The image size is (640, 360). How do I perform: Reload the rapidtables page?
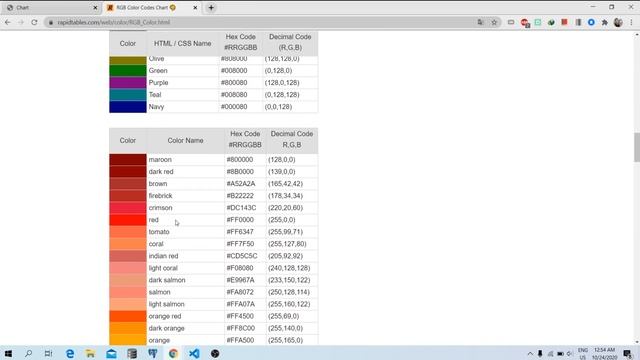(x=34, y=22)
